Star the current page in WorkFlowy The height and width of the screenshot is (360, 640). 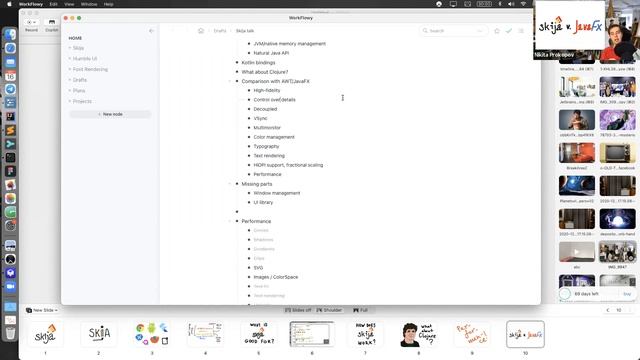tap(497, 31)
